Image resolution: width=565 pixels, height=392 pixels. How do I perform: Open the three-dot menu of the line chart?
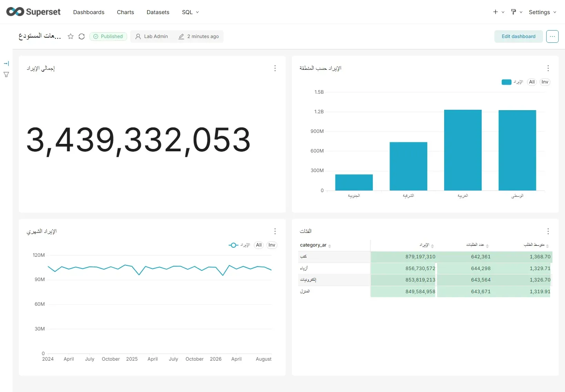(x=275, y=231)
